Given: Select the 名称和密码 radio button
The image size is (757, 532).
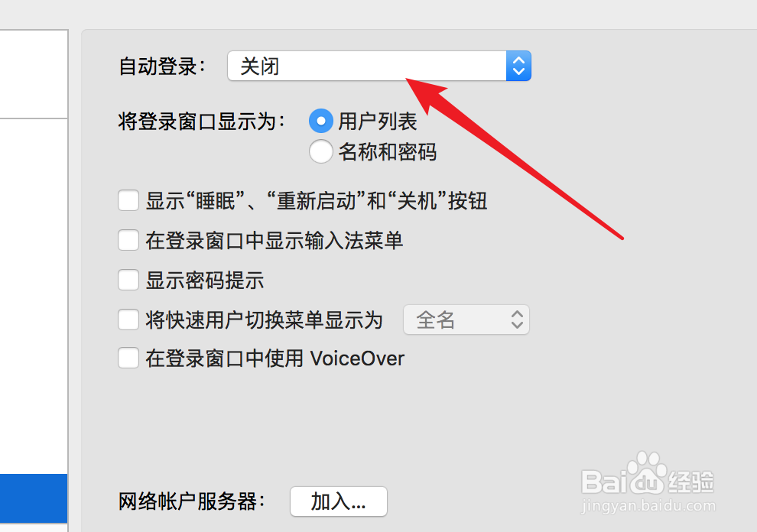Looking at the screenshot, I should point(321,151).
